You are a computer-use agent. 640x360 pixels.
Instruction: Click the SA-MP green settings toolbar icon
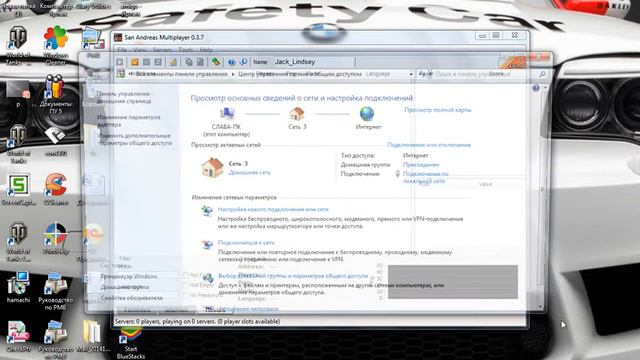point(216,62)
